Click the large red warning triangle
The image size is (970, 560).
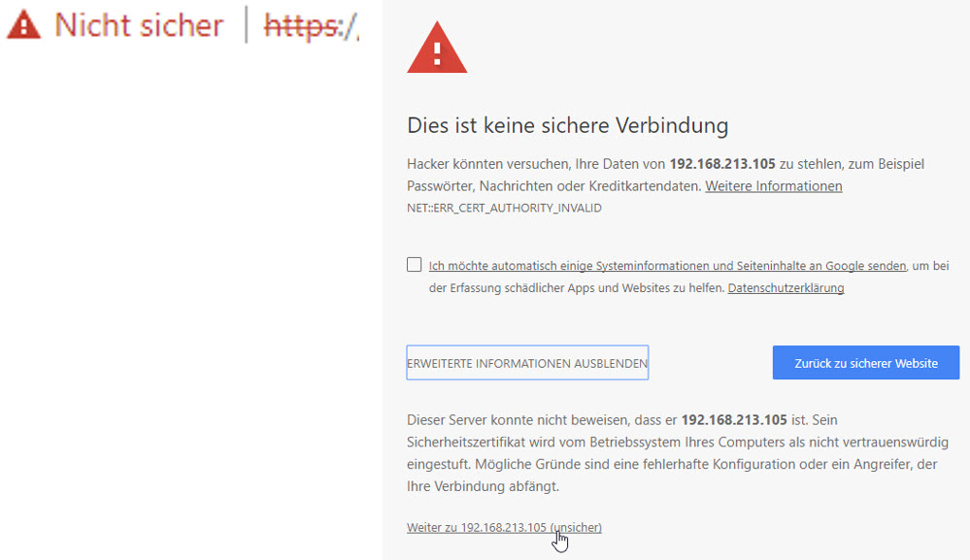tap(437, 48)
